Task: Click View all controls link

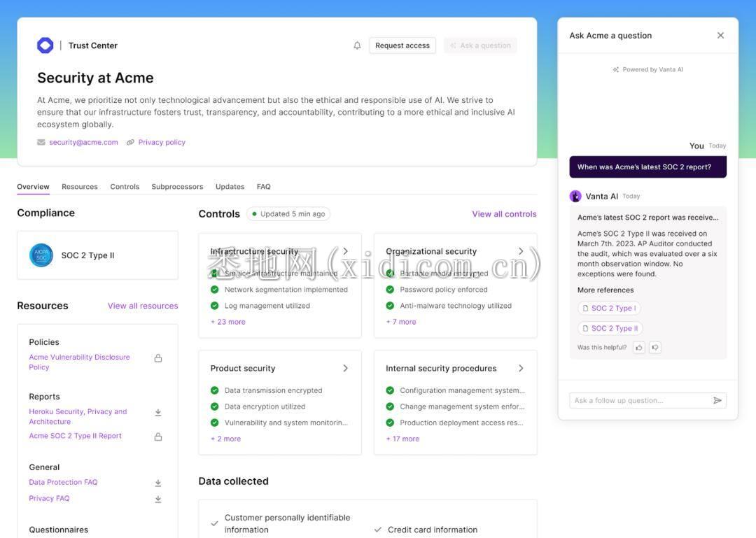Action: click(504, 214)
